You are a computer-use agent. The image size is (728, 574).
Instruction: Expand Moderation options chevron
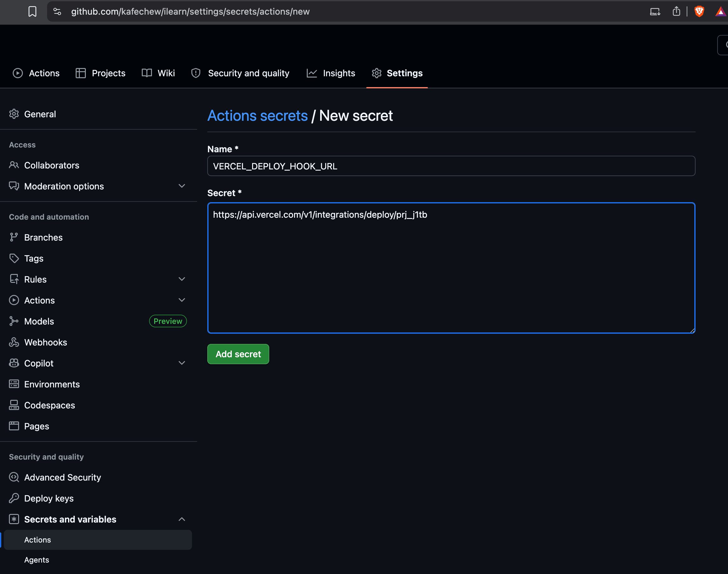pyautogui.click(x=182, y=186)
